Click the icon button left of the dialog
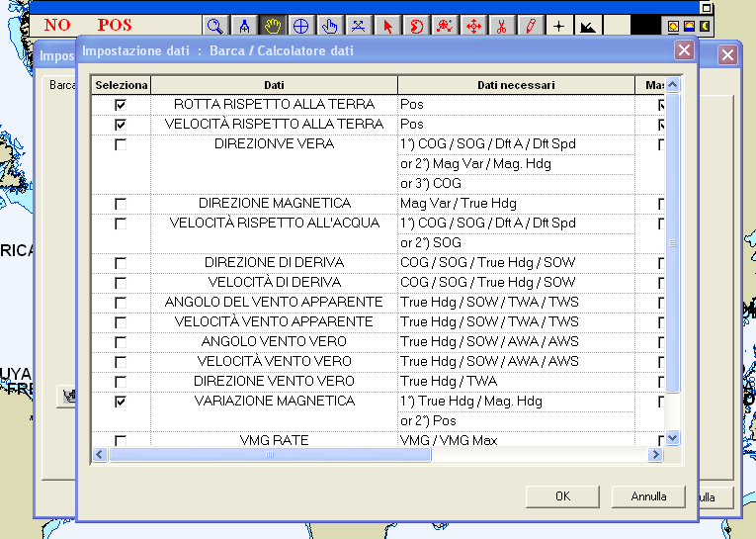 point(66,397)
